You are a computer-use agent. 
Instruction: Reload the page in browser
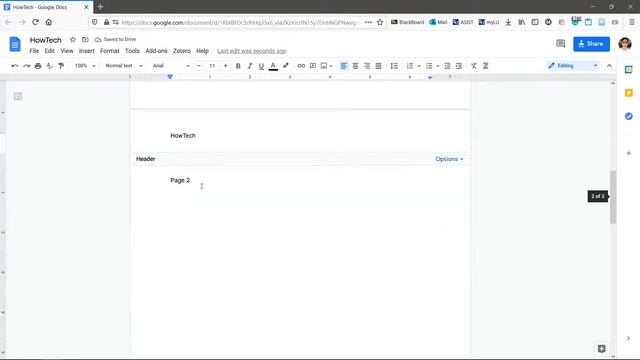coord(35,22)
